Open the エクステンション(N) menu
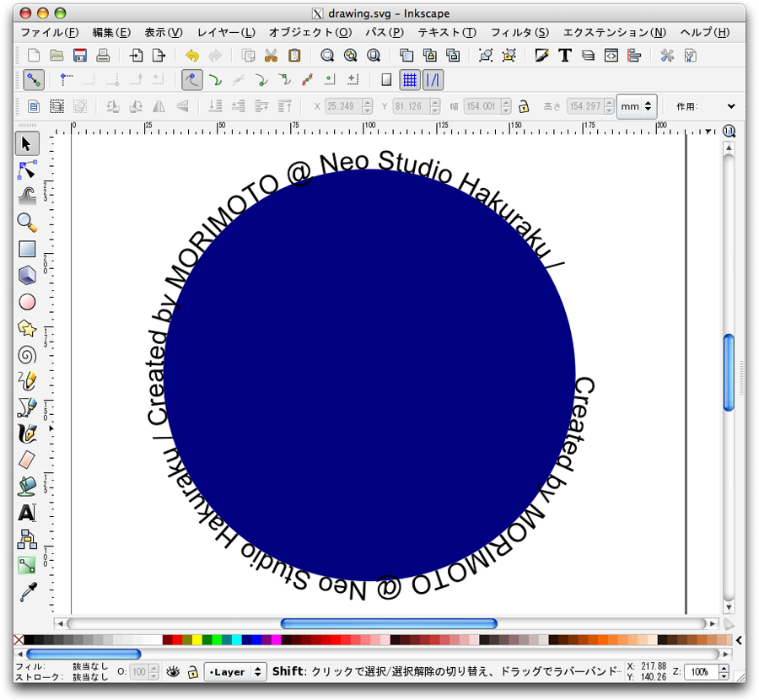The image size is (759, 700). coord(615,32)
